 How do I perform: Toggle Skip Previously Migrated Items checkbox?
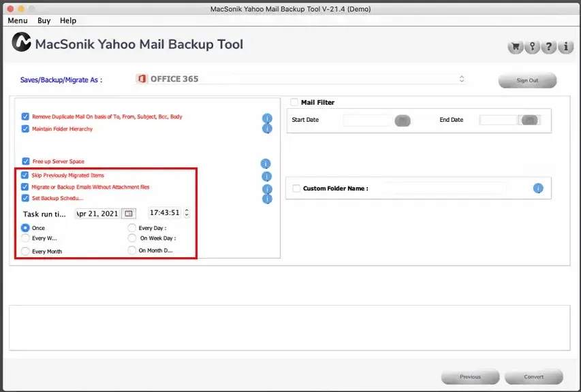click(x=25, y=175)
